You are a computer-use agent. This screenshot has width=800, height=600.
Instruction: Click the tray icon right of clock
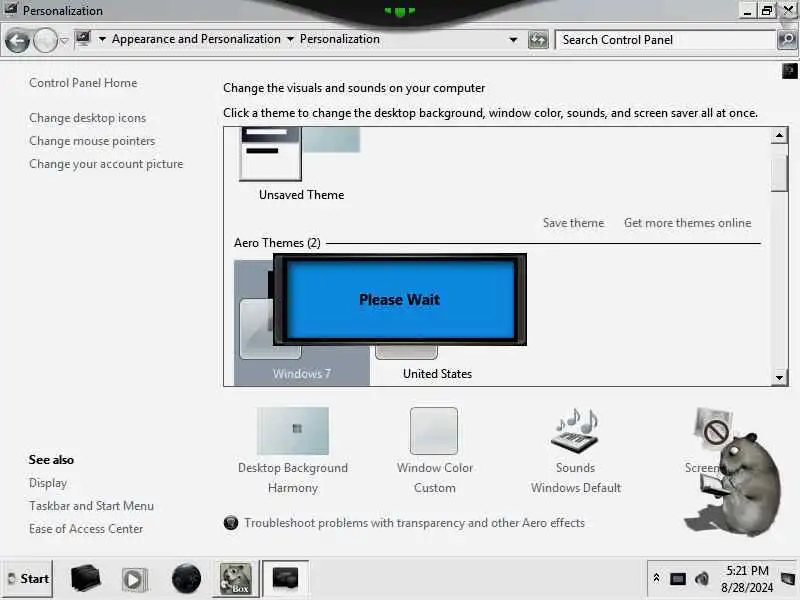point(788,579)
